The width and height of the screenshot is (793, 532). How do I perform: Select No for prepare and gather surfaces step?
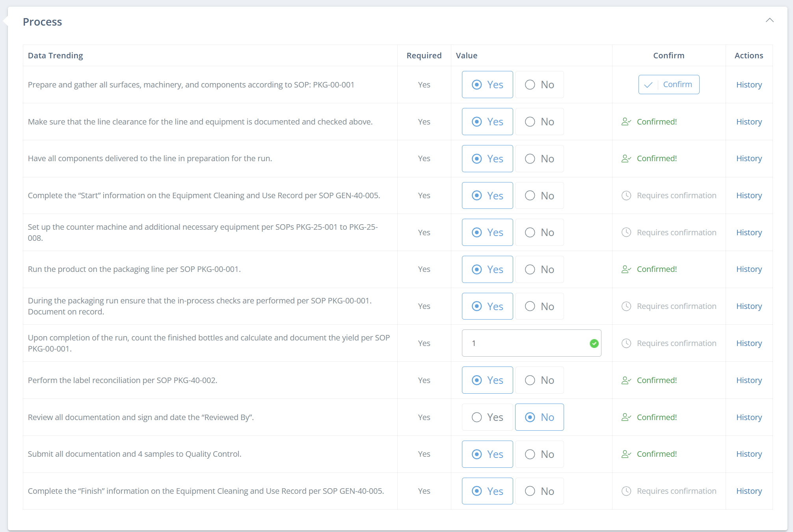click(539, 85)
